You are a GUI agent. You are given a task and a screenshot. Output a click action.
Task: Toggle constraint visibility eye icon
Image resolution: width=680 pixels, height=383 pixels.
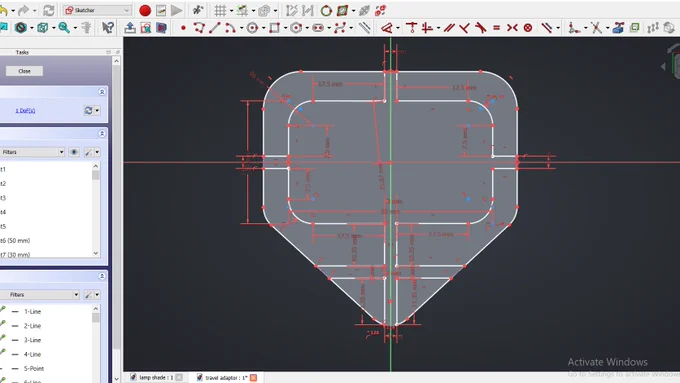(x=74, y=152)
